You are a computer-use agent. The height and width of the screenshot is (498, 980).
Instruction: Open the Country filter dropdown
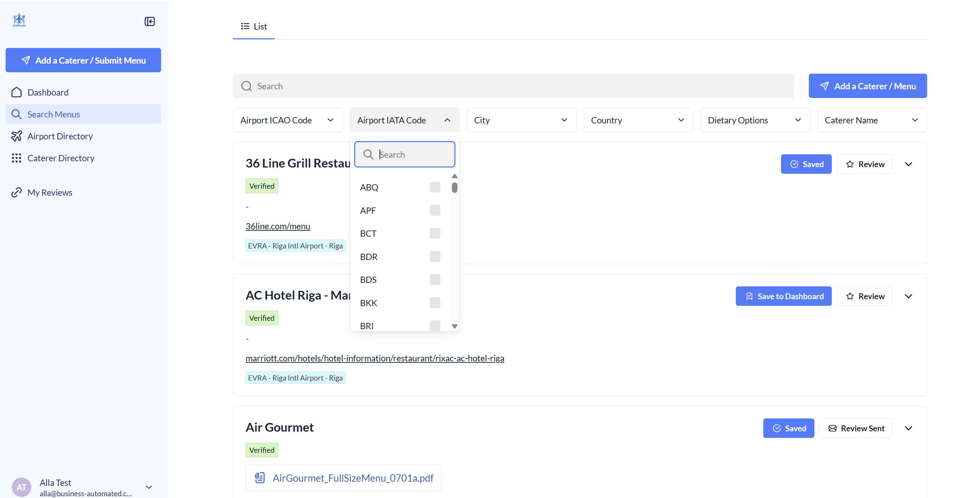[638, 120]
